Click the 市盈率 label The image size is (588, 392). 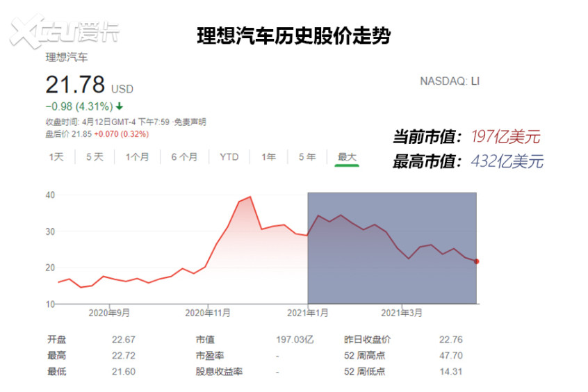coord(210,355)
